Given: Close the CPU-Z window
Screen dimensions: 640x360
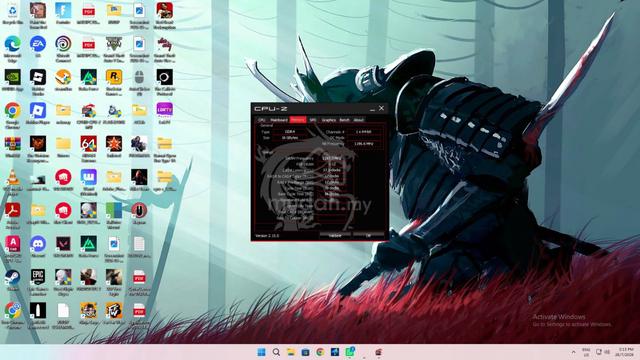Looking at the screenshot, I should (381, 108).
